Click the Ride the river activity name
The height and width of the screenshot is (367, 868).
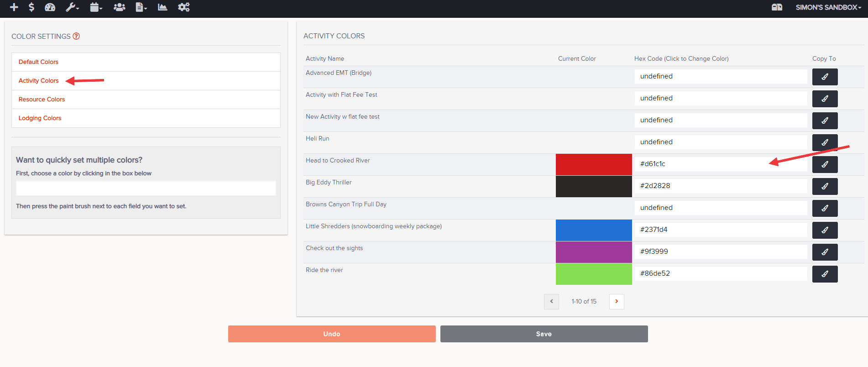(x=324, y=270)
